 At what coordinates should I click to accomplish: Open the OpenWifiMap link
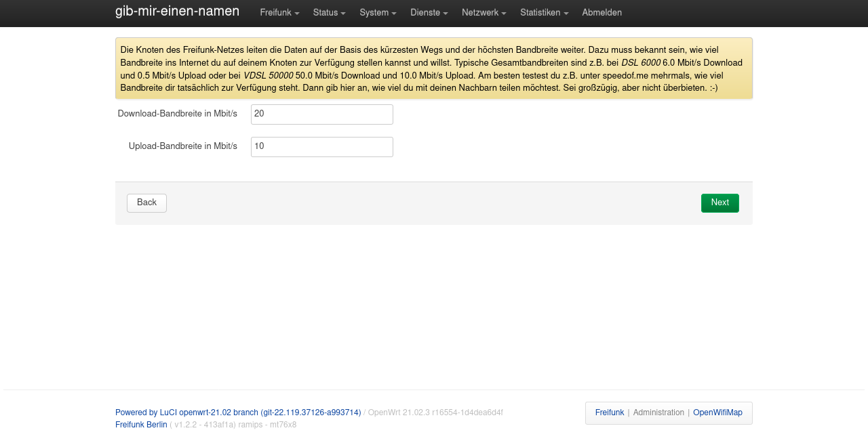coord(717,413)
